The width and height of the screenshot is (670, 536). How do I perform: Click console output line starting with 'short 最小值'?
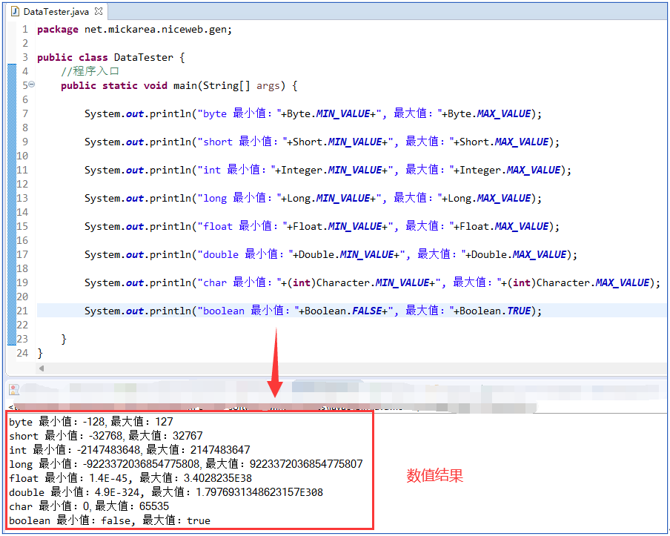point(106,436)
